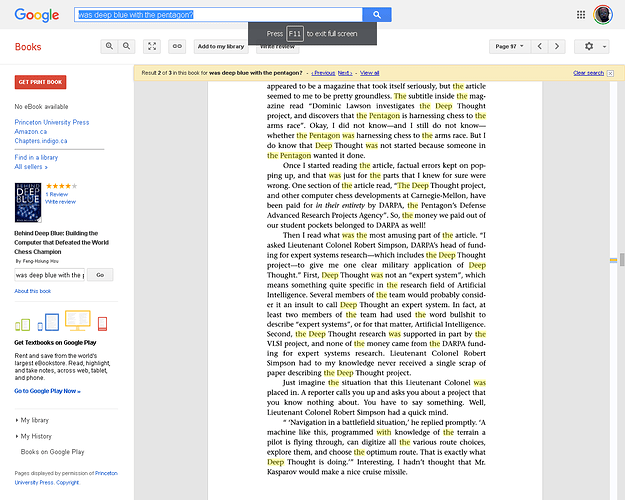The width and height of the screenshot is (625, 500).
Task: Click Behind Deep Blue book title text
Action: (x=61, y=242)
